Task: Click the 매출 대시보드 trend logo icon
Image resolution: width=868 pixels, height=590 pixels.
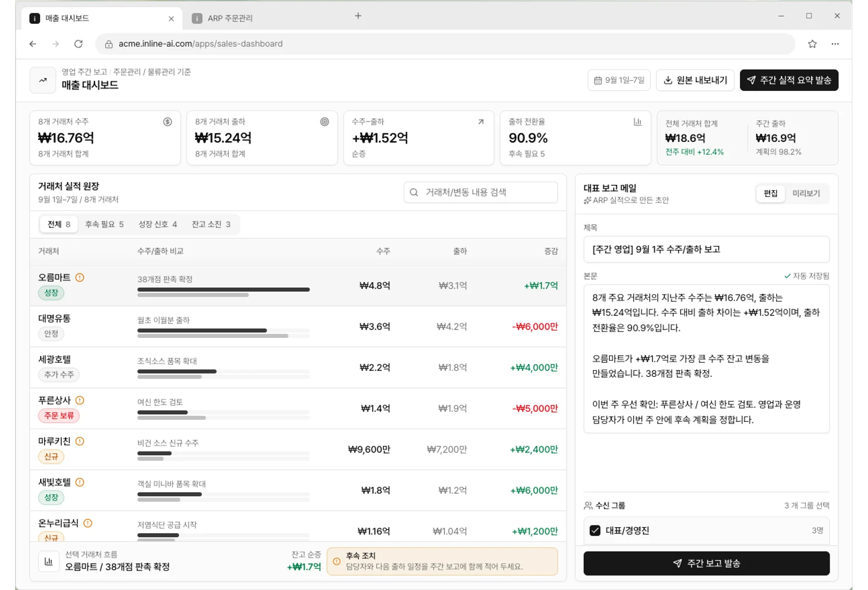Action: point(43,80)
